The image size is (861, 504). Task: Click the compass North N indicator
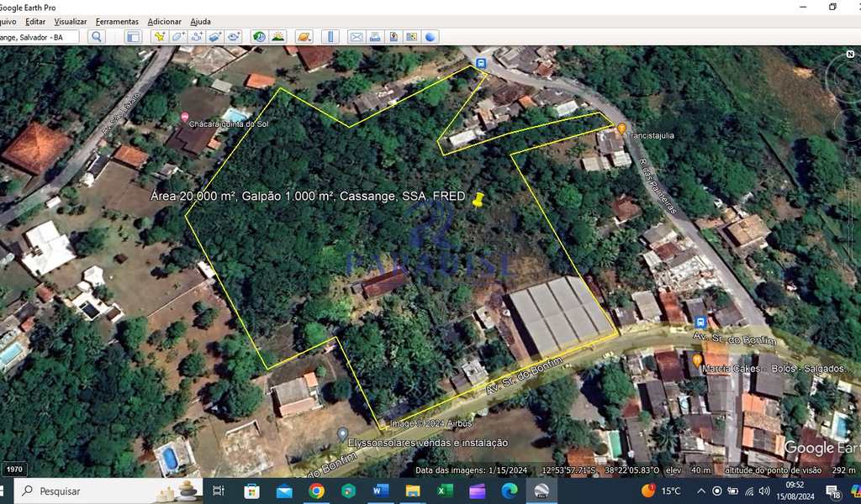point(850,54)
